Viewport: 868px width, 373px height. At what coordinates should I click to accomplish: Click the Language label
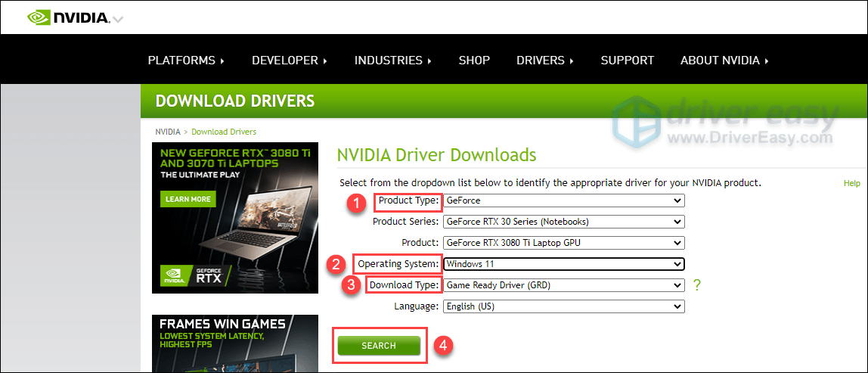pos(417,306)
